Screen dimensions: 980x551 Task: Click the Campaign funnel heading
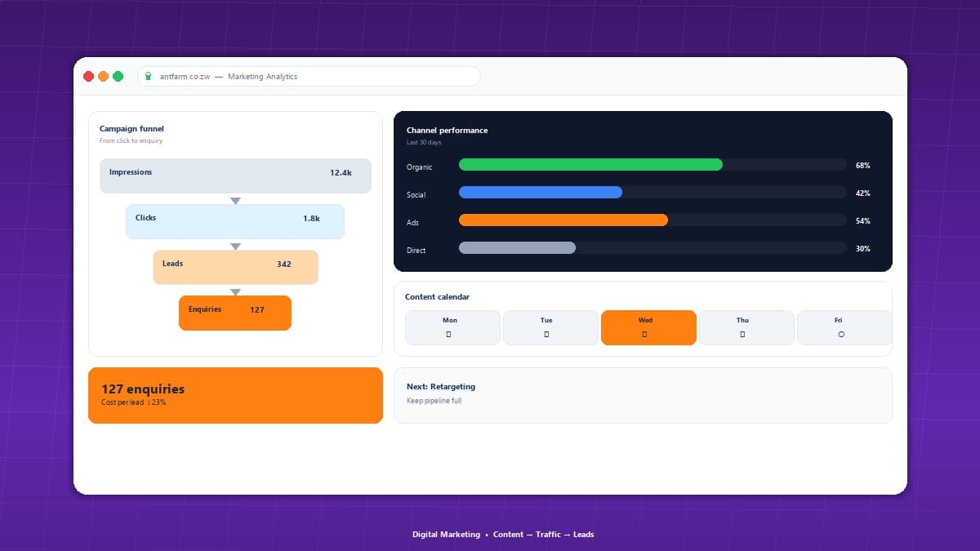[x=132, y=129]
